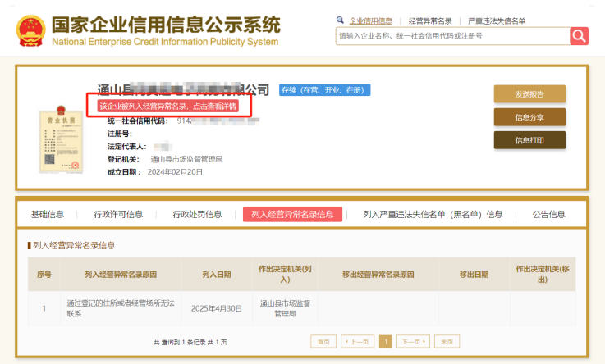
Task: Click the blue 存续 status badge
Action: point(325,90)
